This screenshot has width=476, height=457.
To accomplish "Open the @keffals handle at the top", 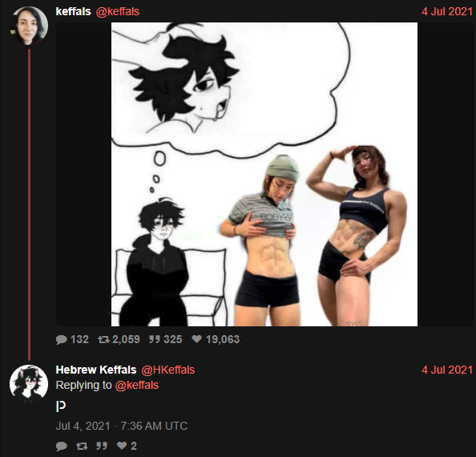I will (118, 11).
